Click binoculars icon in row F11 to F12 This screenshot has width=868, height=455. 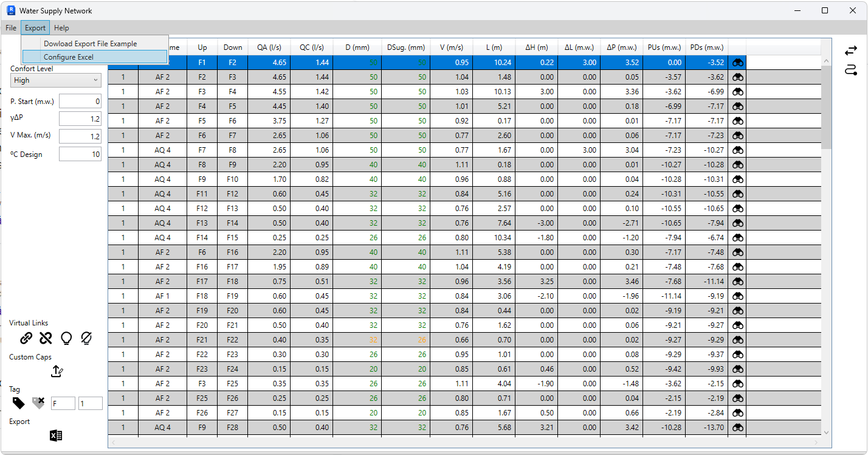737,194
